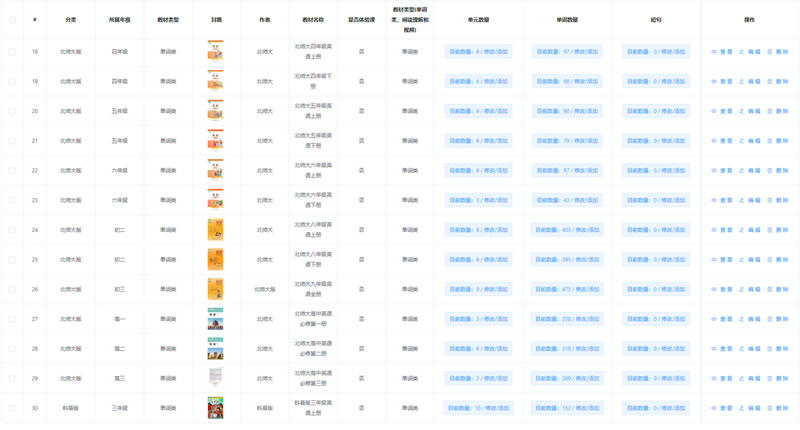Check the checkbox for row 18

12,52
